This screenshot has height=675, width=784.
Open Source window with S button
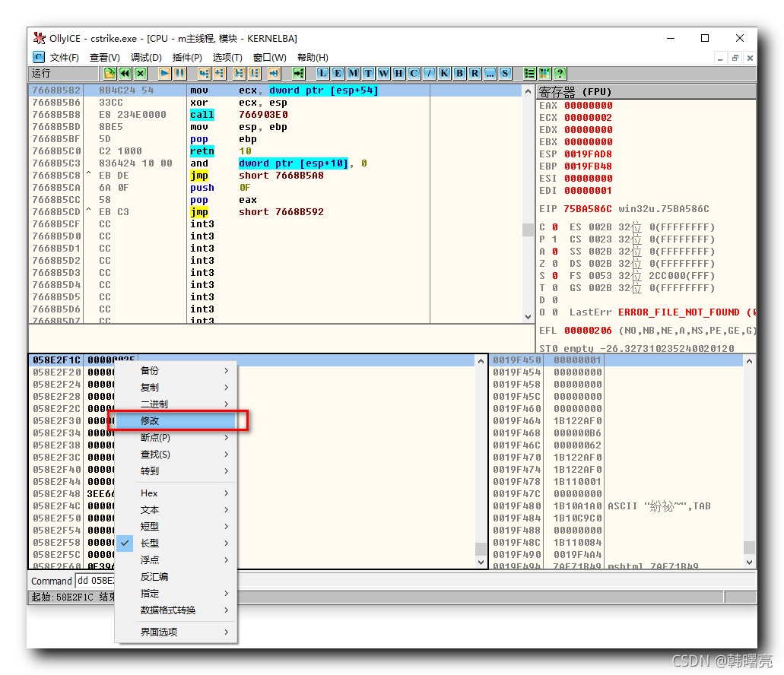(x=505, y=74)
